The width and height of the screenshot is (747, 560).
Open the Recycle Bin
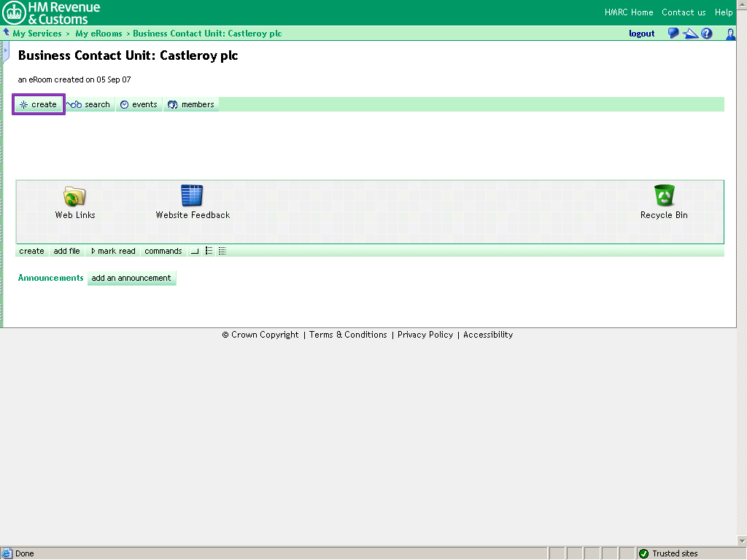point(664,196)
